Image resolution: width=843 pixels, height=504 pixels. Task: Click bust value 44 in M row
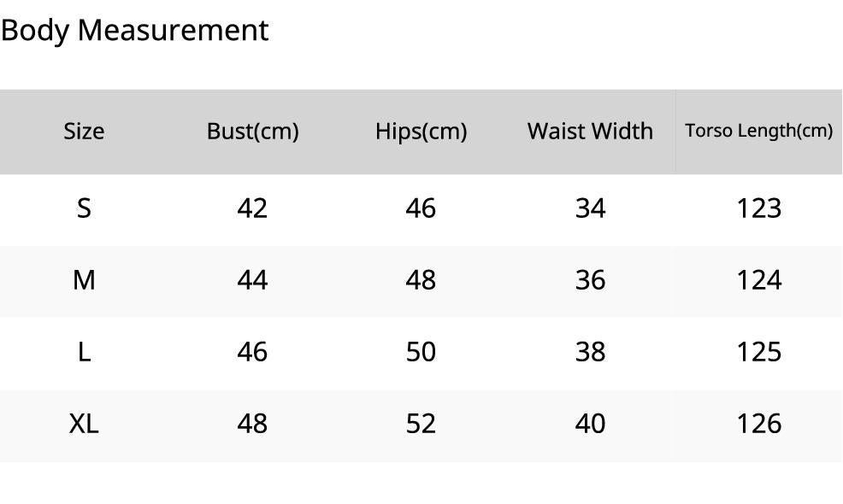tap(252, 280)
